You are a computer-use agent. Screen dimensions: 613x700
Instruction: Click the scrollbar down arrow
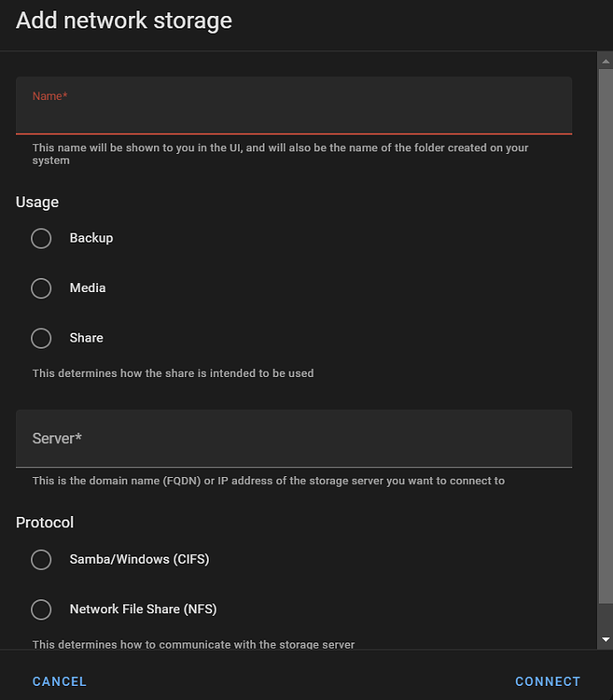coord(605,640)
